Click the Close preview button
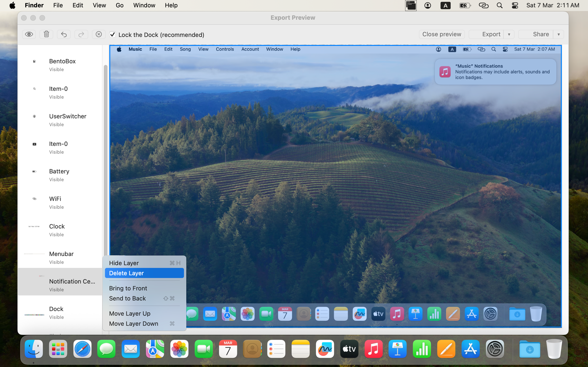Screen dimensions: 588x367 tap(441, 34)
